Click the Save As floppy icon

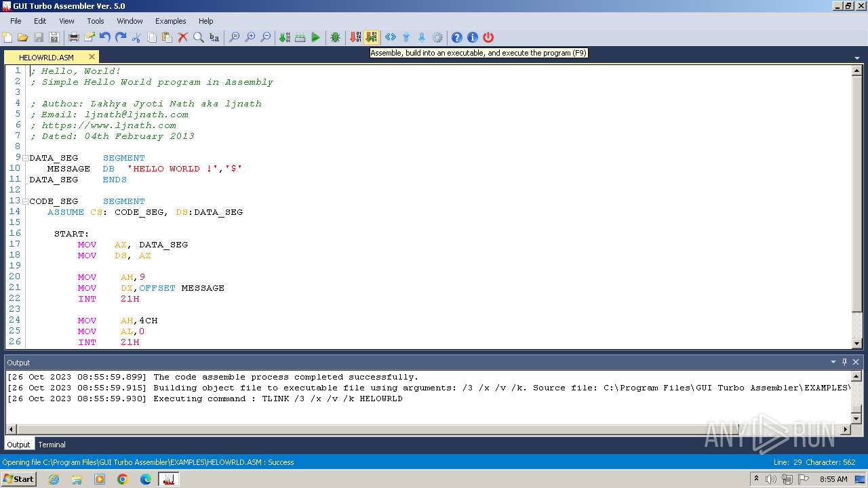54,37
